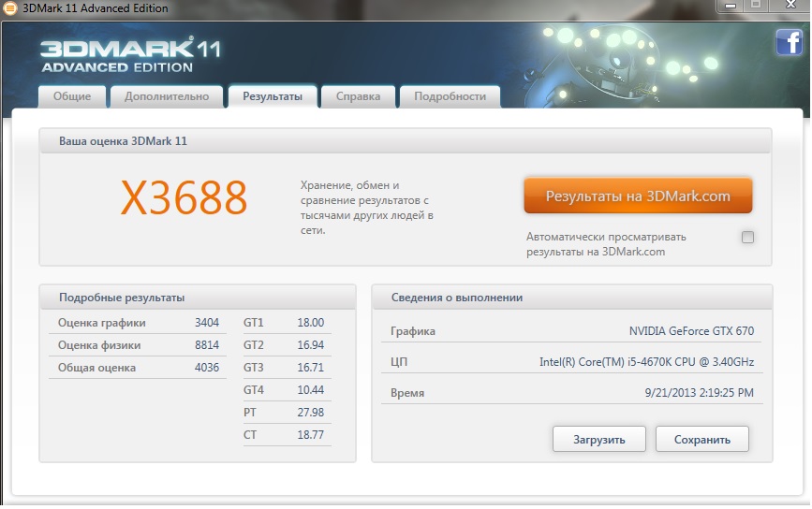
Task: Click the 3DMark 11 Advanced Edition window title
Action: [x=96, y=8]
